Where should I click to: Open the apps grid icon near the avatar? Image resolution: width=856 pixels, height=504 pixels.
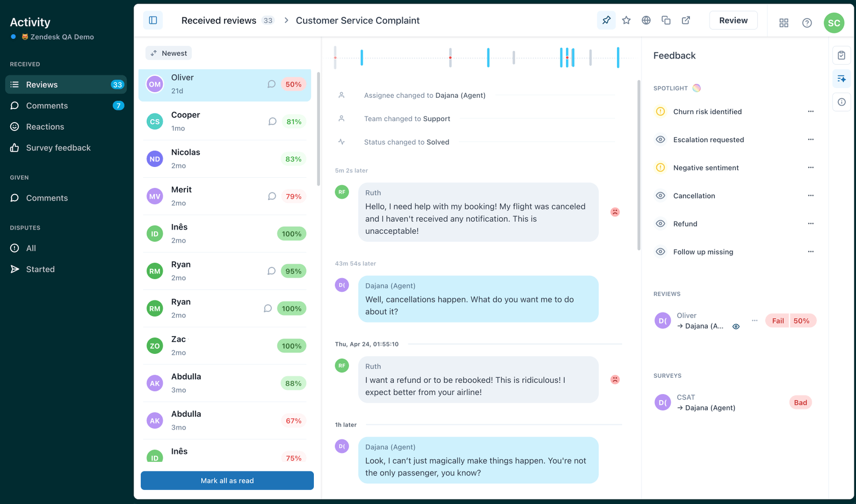784,23
